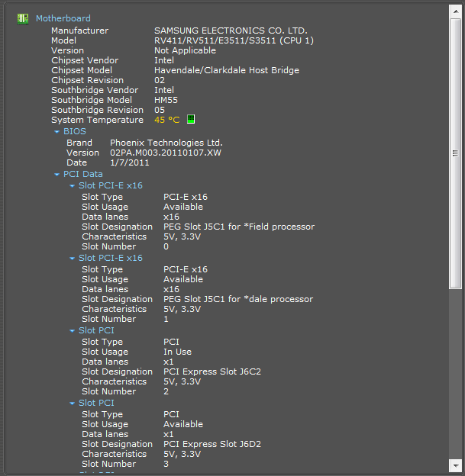Collapse the second Slot PCI-E x16 entry
Image resolution: width=465 pixels, height=476 pixels.
(72, 259)
